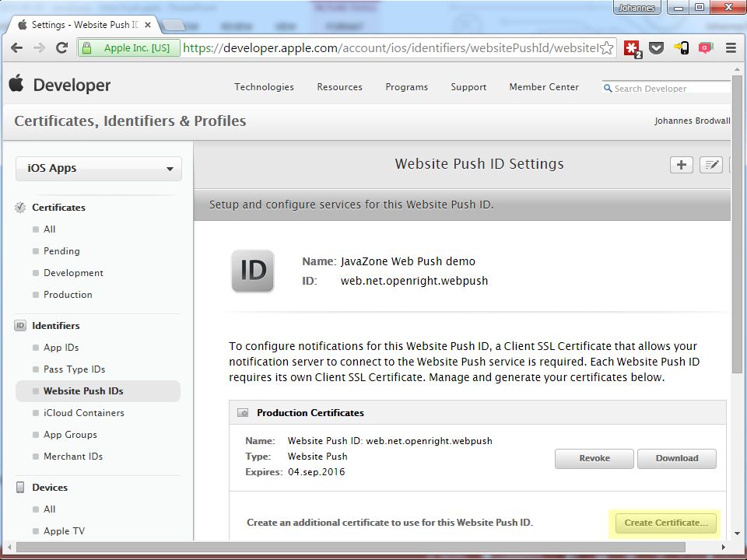Click the search magnifier icon
Screen dimensions: 747x560
[608, 88]
